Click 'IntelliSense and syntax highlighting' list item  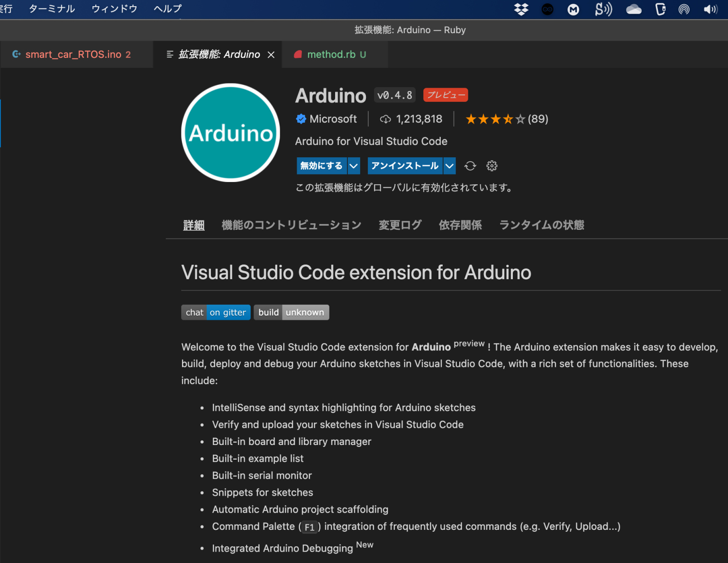tap(344, 408)
